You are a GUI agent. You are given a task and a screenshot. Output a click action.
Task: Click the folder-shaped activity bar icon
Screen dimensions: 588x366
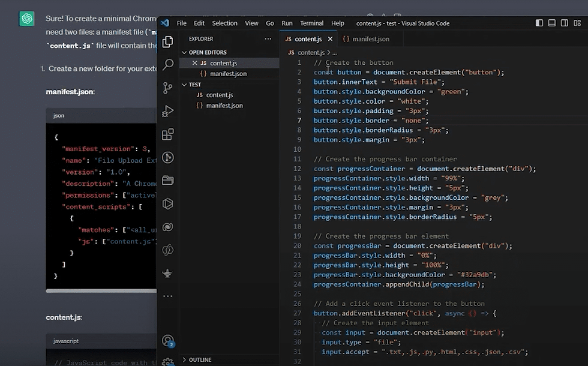coord(167,181)
